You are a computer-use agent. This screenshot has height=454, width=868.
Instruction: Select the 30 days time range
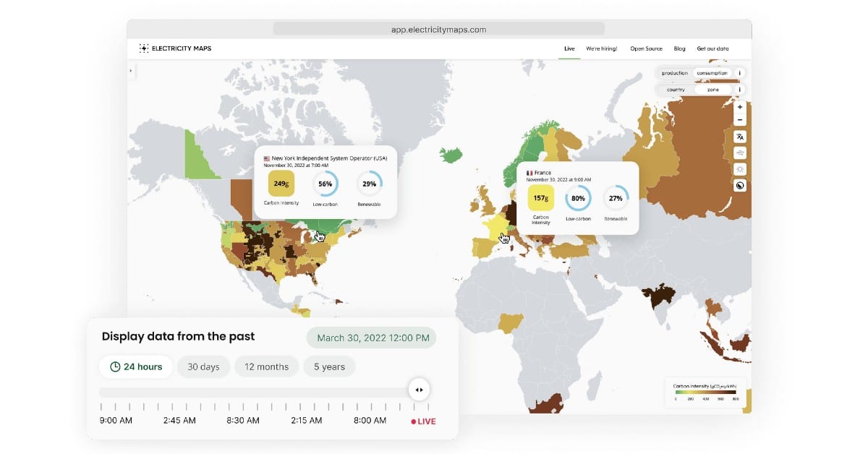pos(203,367)
